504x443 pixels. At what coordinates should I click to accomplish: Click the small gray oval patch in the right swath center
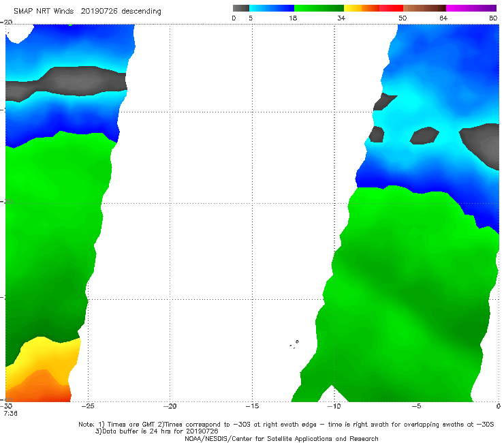pyautogui.click(x=424, y=136)
